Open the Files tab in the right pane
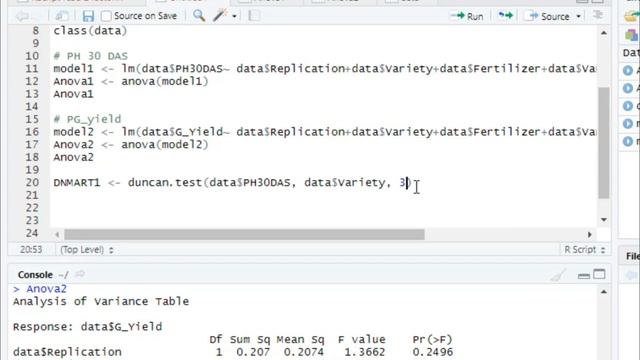 pyautogui.click(x=633, y=256)
